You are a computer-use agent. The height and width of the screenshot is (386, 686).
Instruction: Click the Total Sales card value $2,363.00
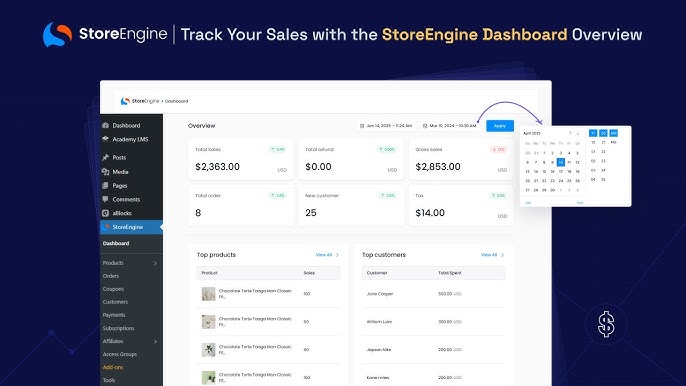(217, 167)
